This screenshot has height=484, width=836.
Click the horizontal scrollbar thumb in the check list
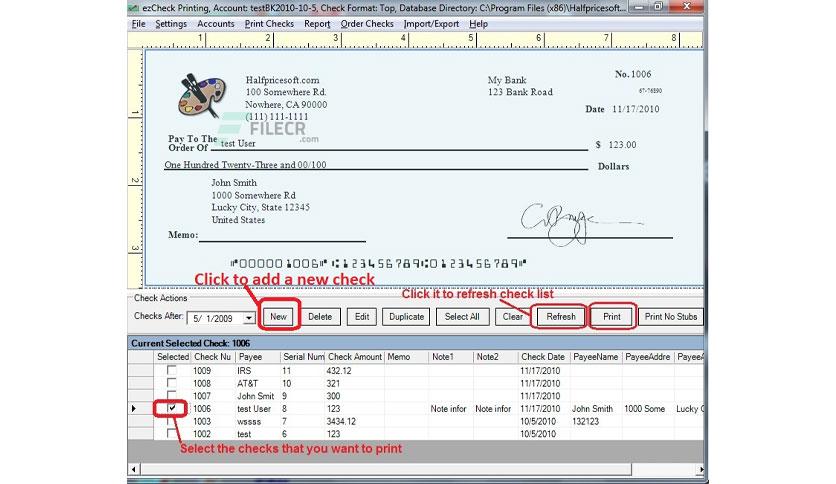[386, 470]
